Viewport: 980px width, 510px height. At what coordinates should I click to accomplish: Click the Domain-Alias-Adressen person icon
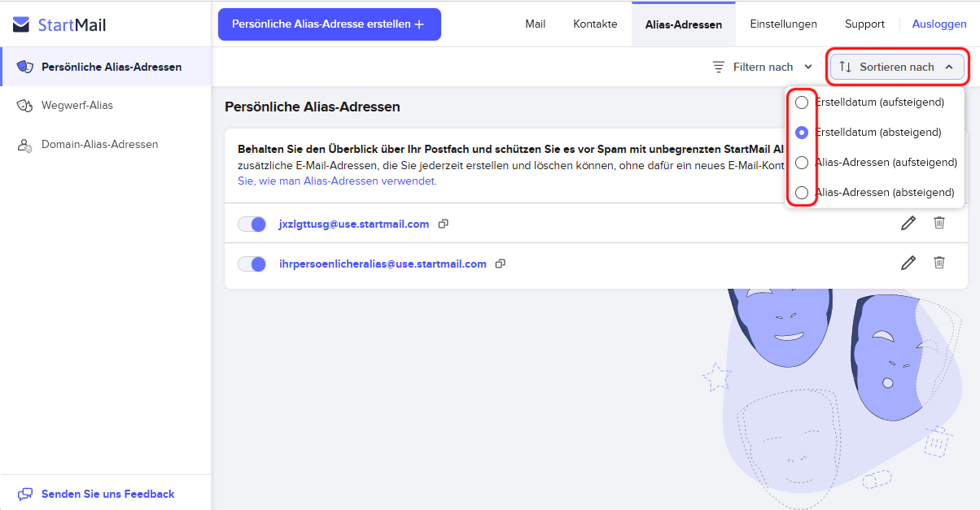pyautogui.click(x=25, y=145)
